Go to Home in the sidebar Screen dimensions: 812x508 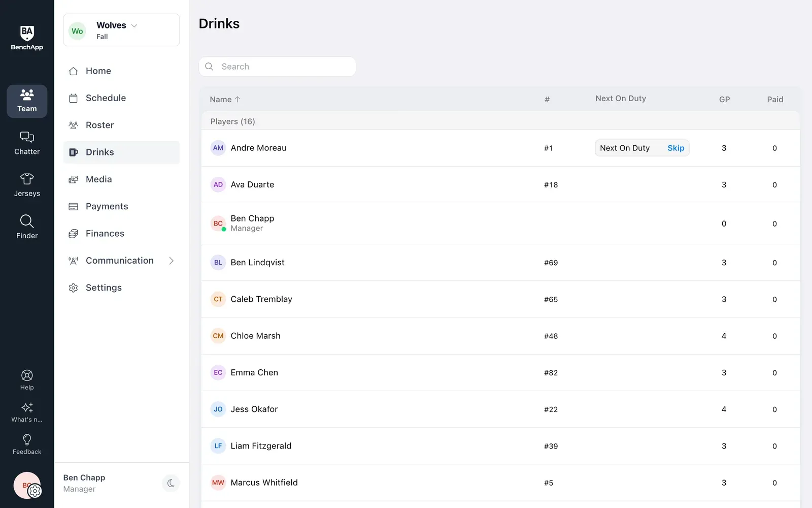121,71
